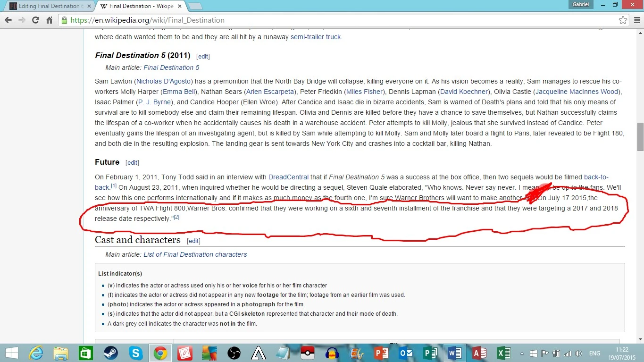Edit the Future section

[x=132, y=163]
